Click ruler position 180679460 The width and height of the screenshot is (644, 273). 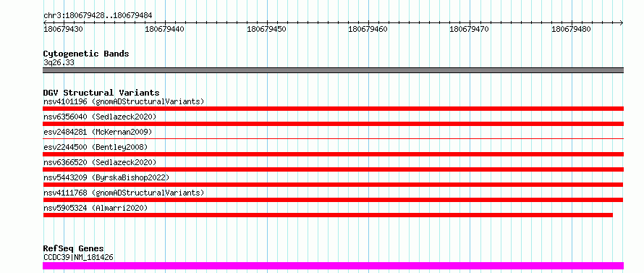368,29
